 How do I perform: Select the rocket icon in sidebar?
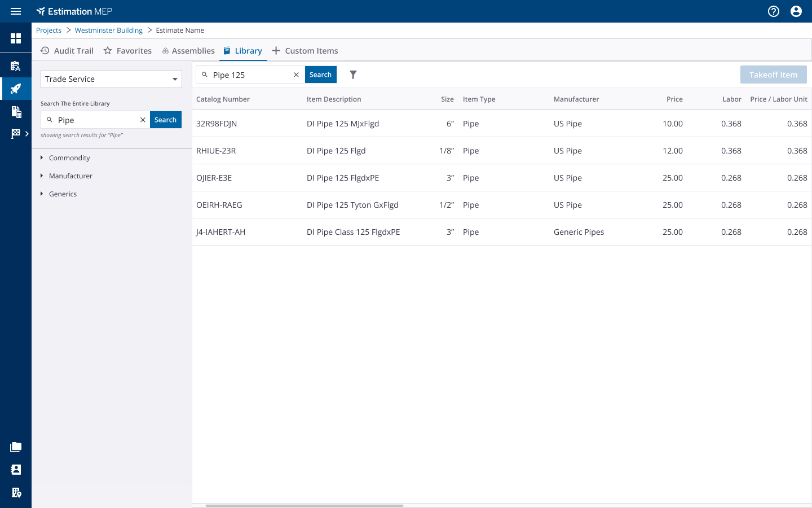tap(16, 89)
